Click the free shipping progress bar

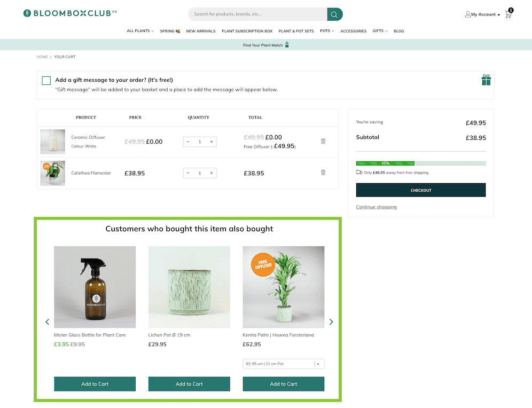(x=421, y=163)
